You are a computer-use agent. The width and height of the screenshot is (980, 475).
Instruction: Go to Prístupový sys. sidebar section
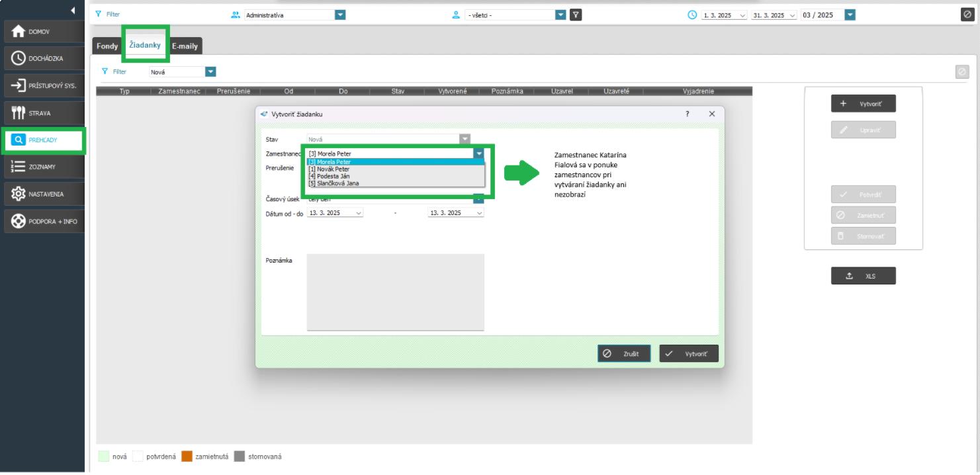44,86
